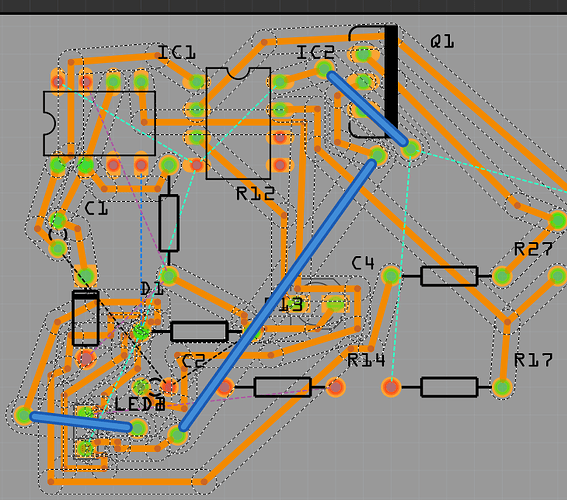The image size is (567, 500).
Task: Click the R27 label text
Action: tap(533, 249)
